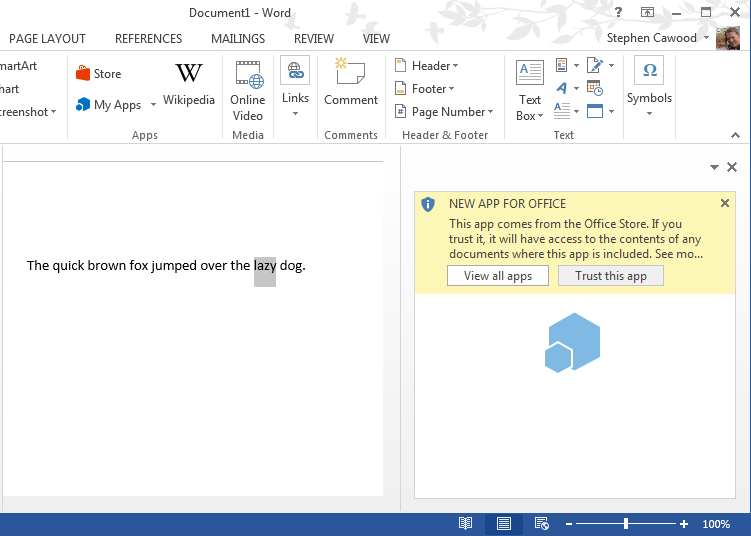Open the References tab

pyautogui.click(x=148, y=39)
